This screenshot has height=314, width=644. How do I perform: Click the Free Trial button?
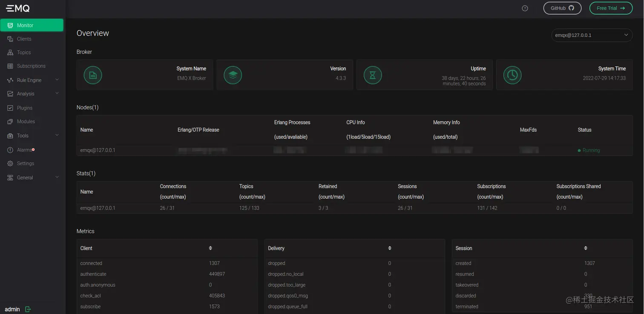[x=611, y=8]
